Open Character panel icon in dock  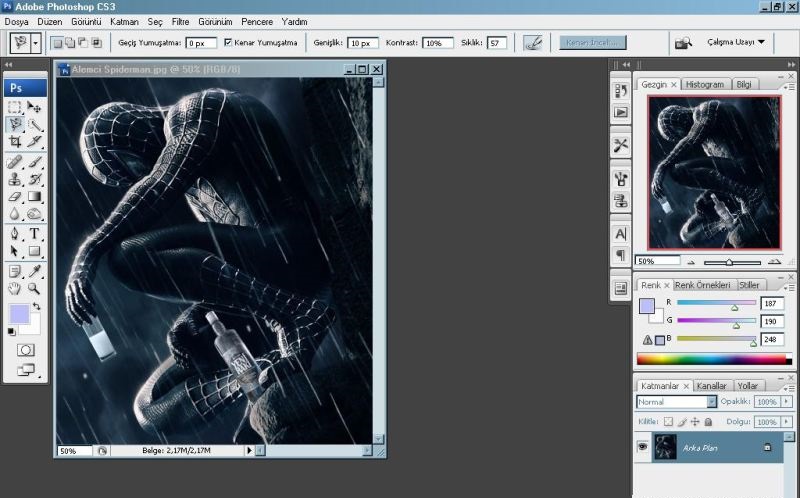tap(620, 234)
